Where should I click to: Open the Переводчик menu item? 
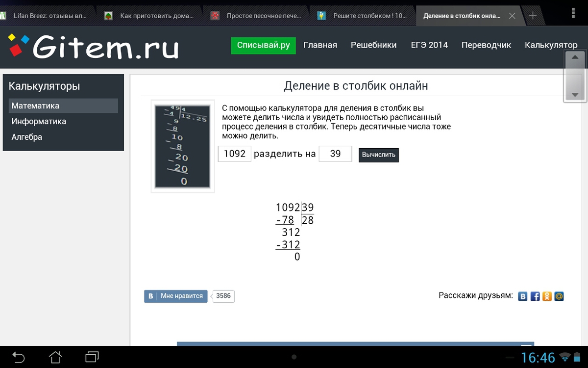486,45
